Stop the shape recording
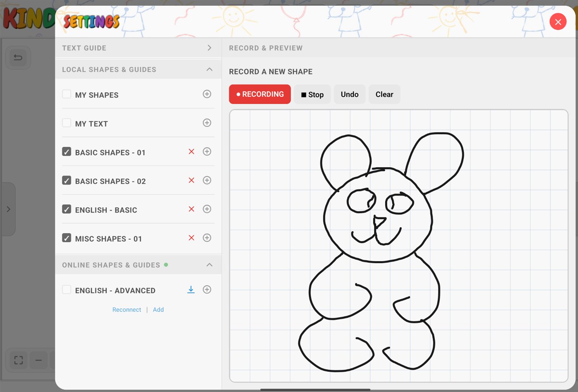 312,94
